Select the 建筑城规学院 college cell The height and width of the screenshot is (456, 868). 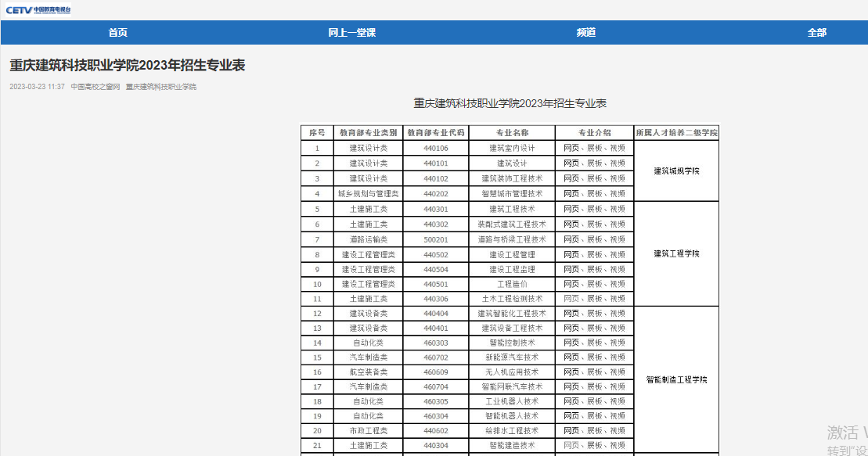676,171
